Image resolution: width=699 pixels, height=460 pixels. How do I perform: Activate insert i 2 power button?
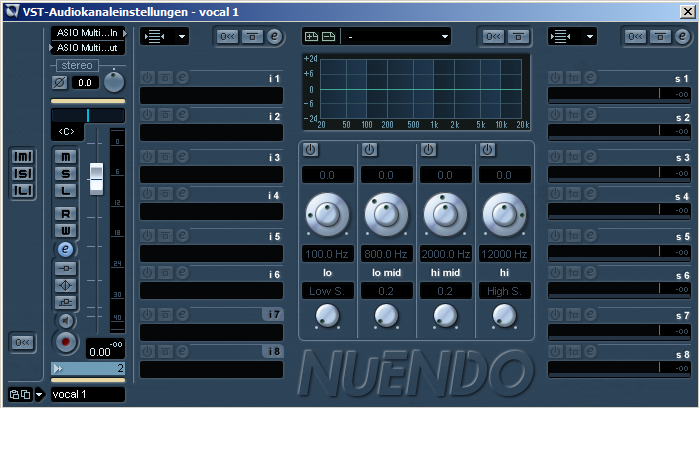[148, 115]
